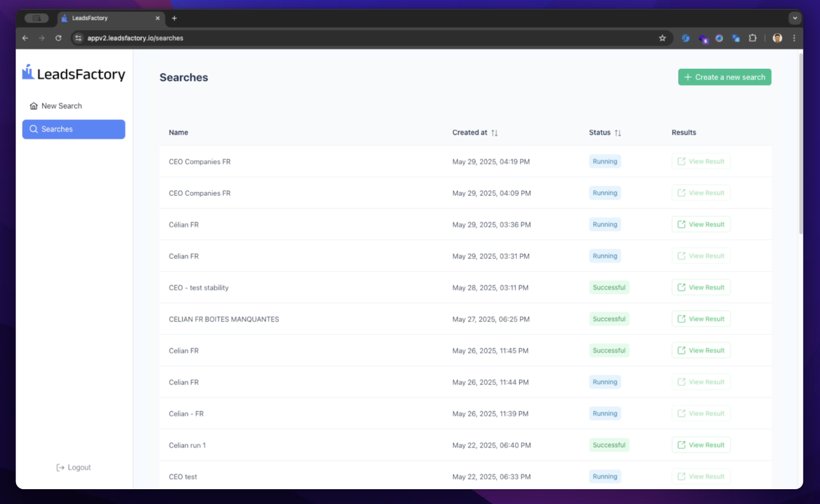Expand the tab search dropdown
The image size is (820, 504).
tap(794, 18)
